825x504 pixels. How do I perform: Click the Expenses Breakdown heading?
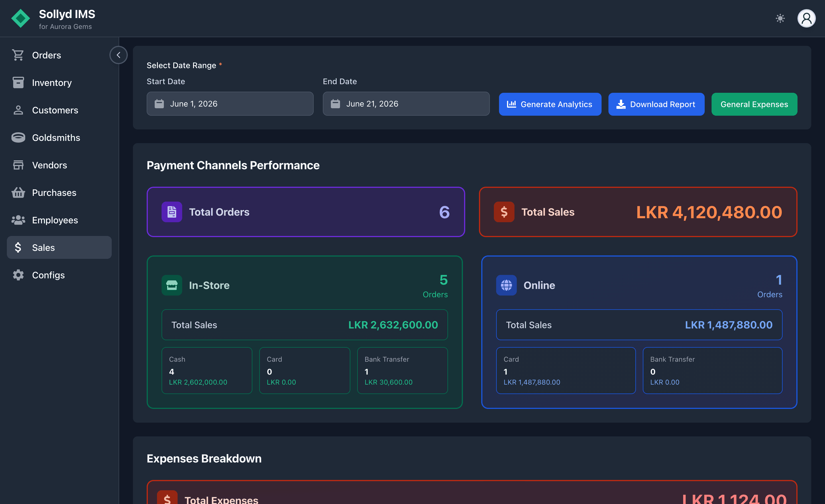click(x=204, y=458)
